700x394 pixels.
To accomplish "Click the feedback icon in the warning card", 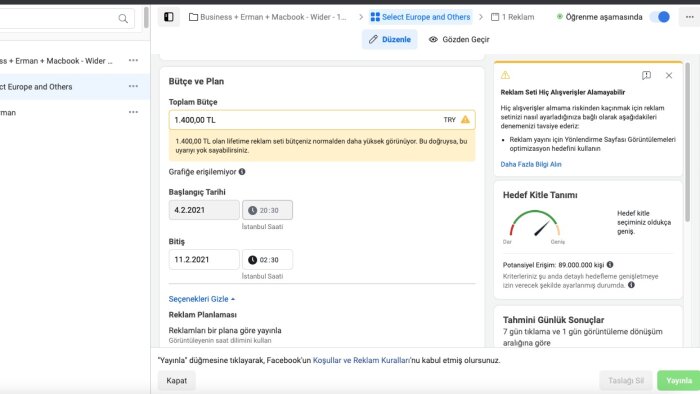I will 646,75.
